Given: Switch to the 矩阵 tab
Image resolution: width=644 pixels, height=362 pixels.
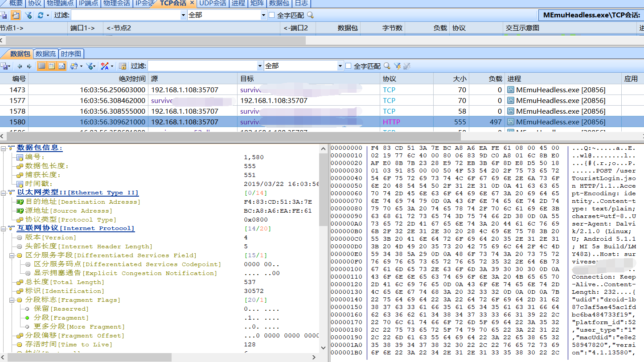Looking at the screenshot, I should [x=257, y=3].
